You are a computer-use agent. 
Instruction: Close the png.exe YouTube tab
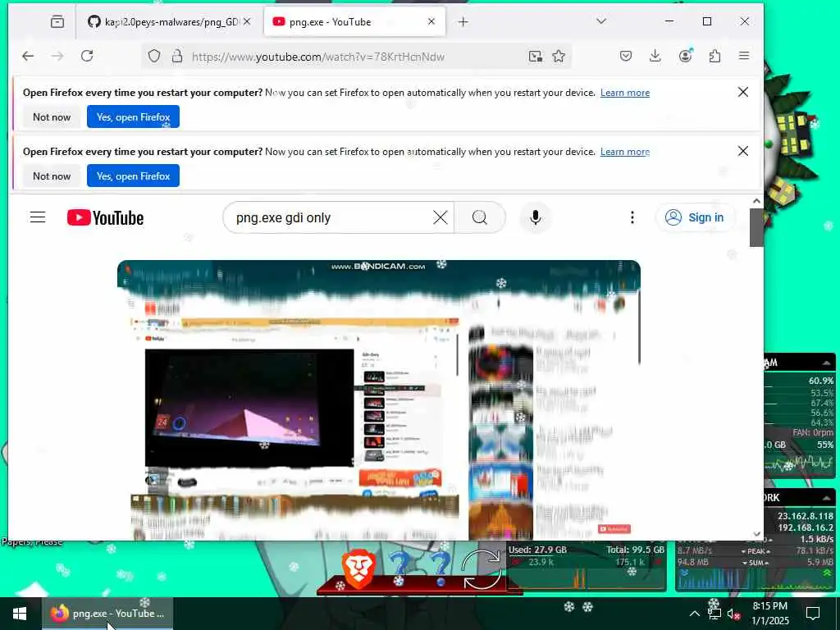pyautogui.click(x=431, y=22)
